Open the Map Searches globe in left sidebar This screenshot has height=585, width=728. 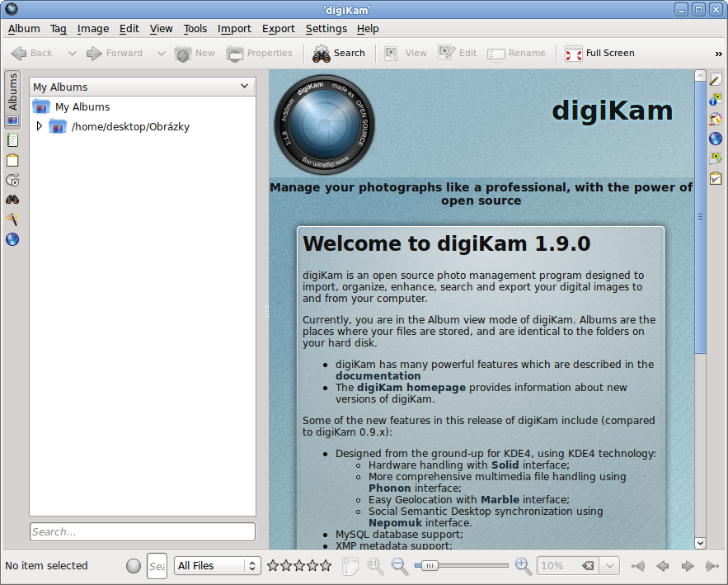(x=12, y=240)
